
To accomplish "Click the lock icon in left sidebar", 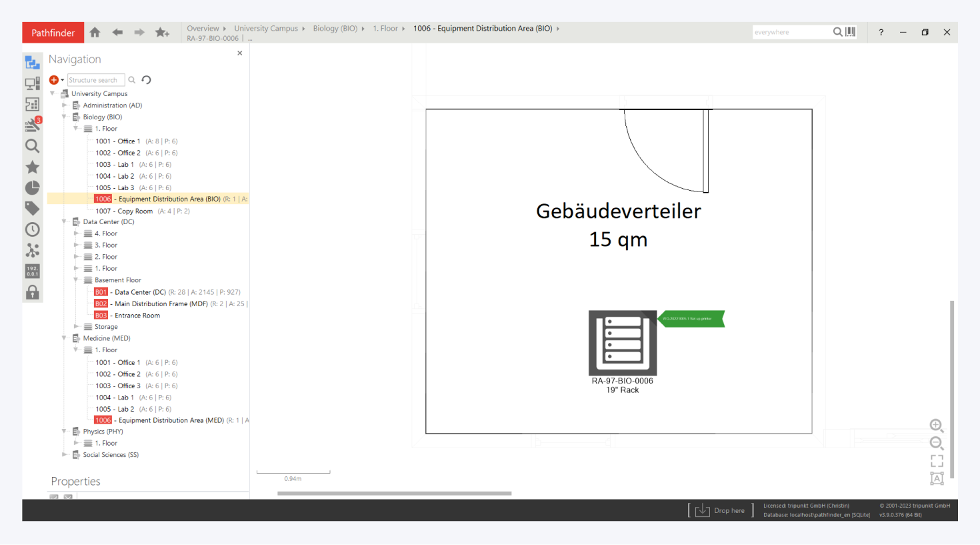I will pyautogui.click(x=32, y=292).
